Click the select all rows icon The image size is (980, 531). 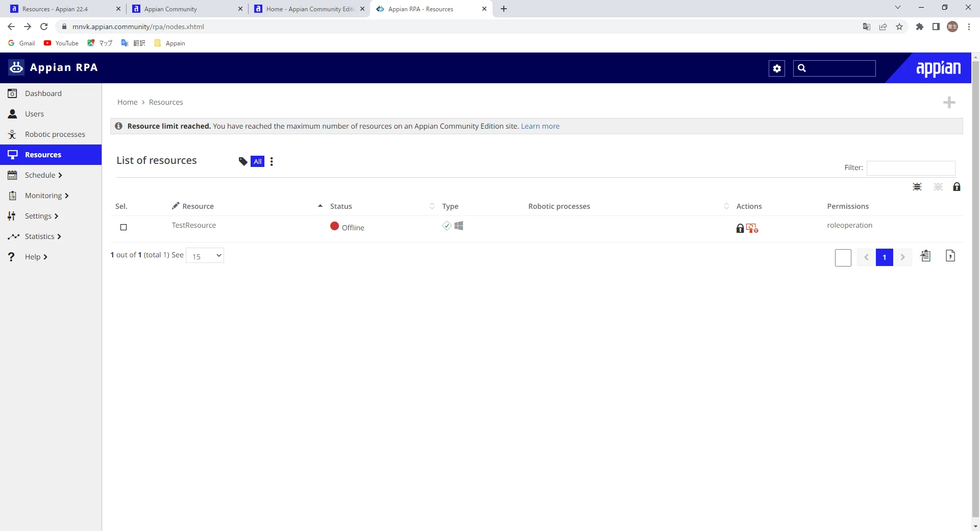pyautogui.click(x=917, y=187)
